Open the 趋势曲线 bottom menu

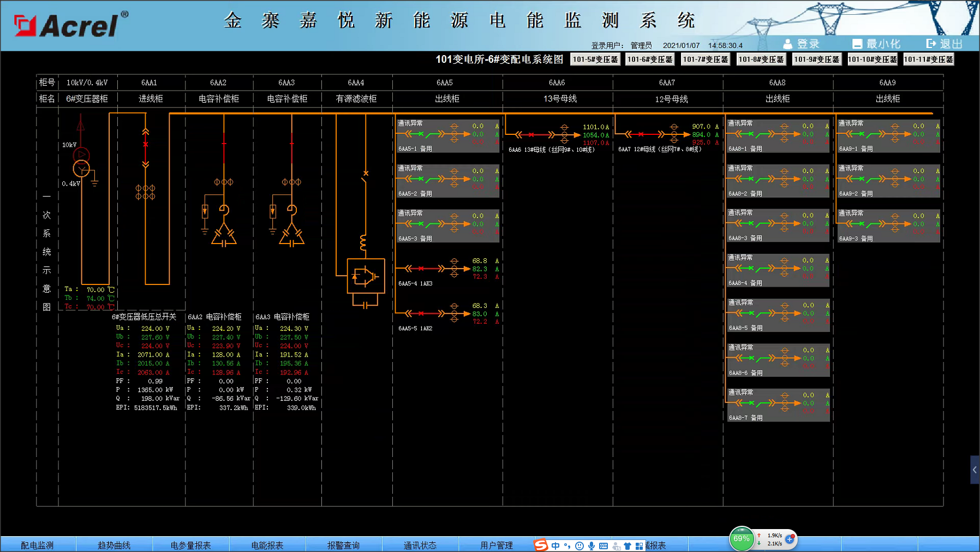tap(114, 545)
